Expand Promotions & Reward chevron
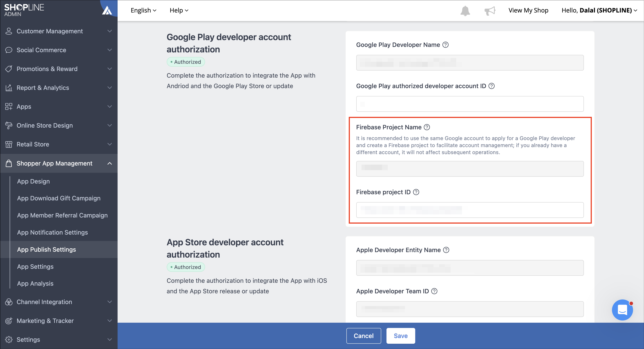 [x=109, y=69]
